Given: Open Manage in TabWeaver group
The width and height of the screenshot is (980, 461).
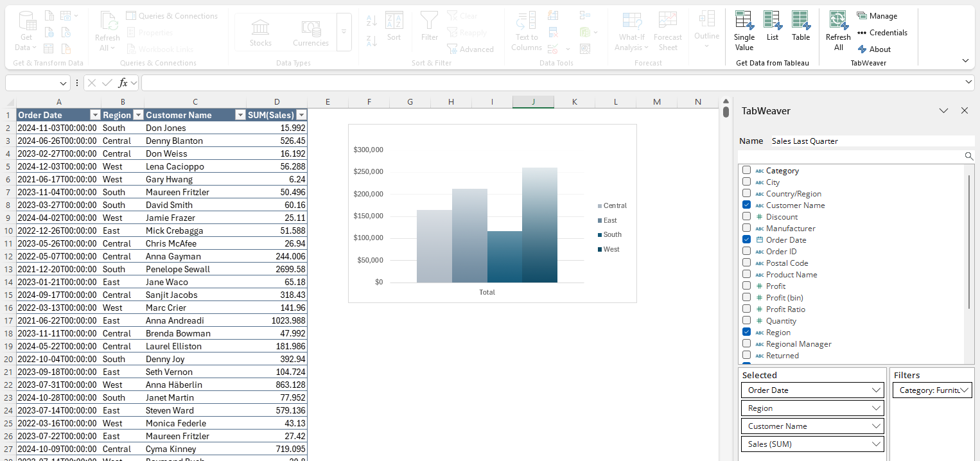Looking at the screenshot, I should (877, 16).
